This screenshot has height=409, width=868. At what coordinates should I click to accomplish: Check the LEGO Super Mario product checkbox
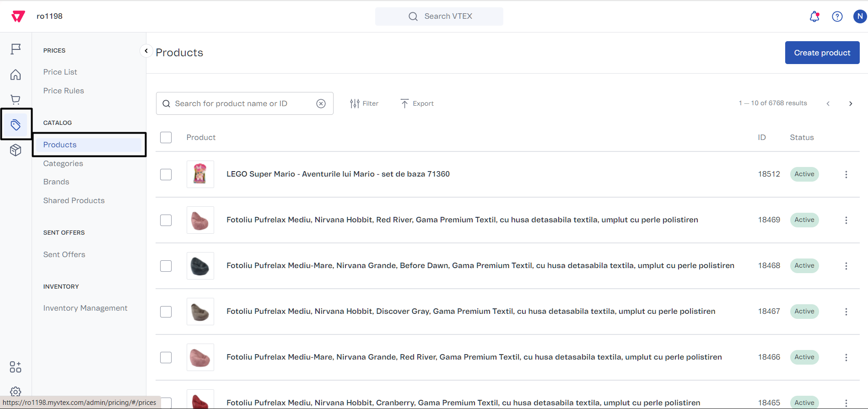166,174
